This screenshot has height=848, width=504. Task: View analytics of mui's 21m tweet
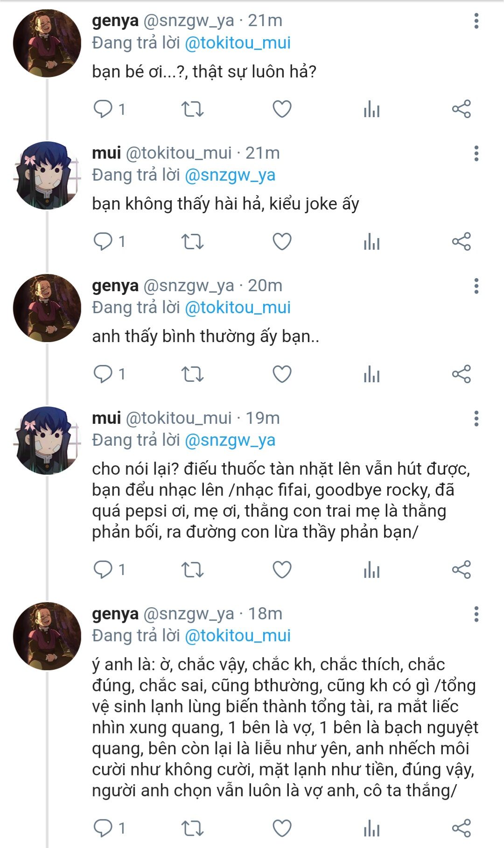click(371, 242)
